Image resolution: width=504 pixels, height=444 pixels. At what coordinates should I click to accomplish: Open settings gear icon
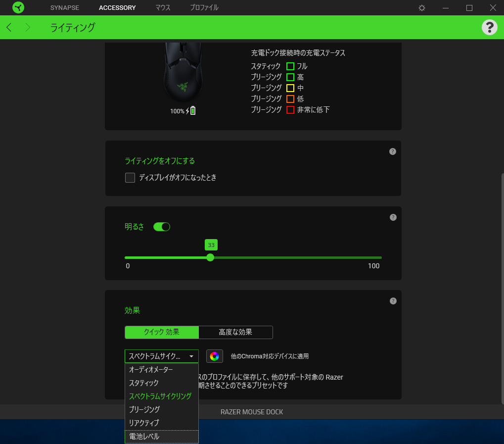[x=422, y=8]
